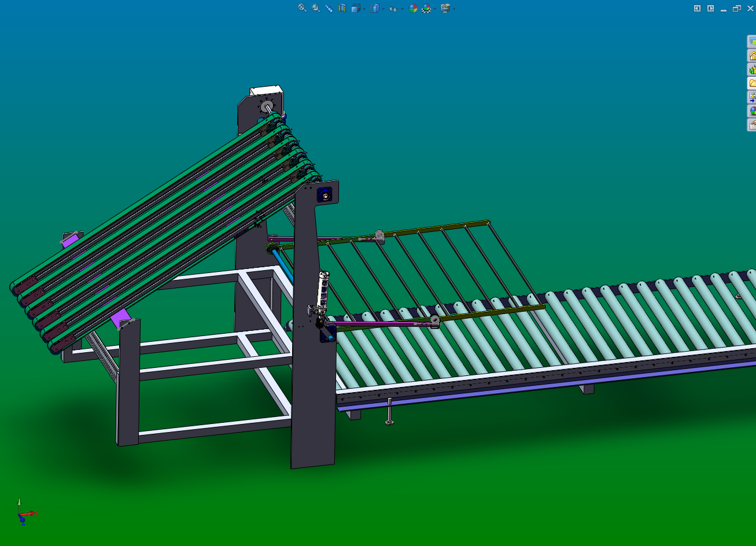Expand the Display Style dropdown arrow
This screenshot has width=756, height=546.
(x=383, y=9)
